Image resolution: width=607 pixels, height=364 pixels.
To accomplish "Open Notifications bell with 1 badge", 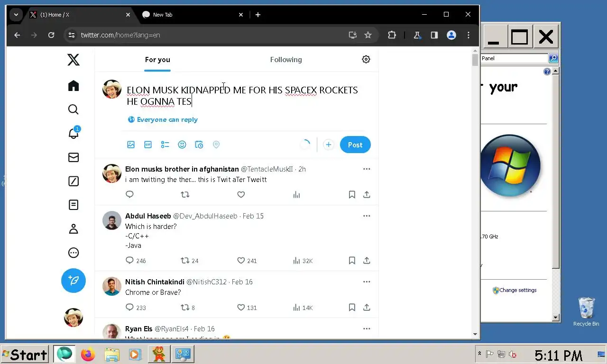I will [74, 133].
